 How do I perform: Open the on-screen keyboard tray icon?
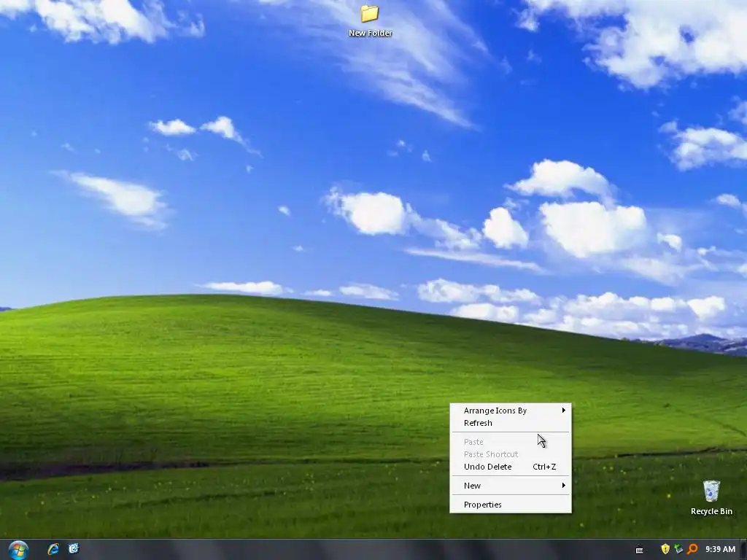[639, 550]
